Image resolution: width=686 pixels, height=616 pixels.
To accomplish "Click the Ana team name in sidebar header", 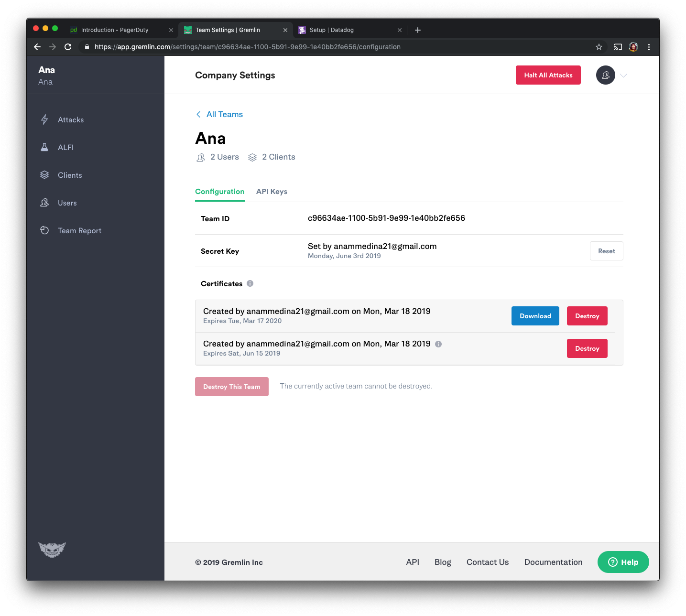I will tap(47, 70).
